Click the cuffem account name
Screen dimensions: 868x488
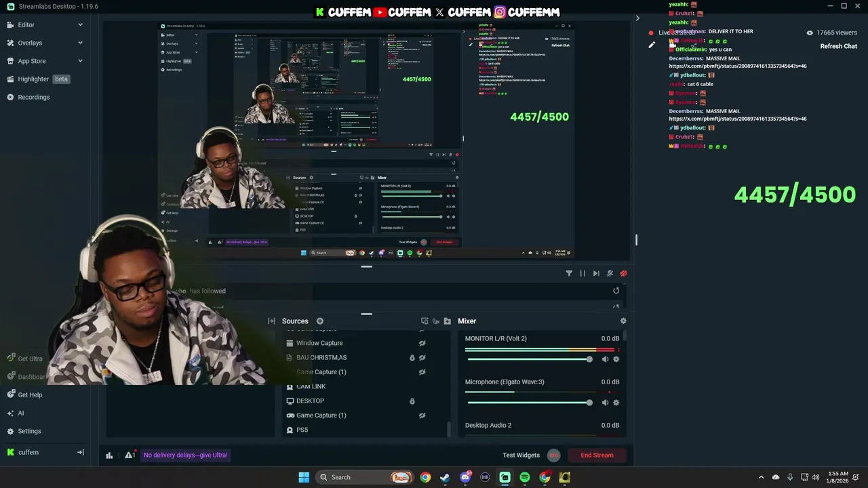(x=28, y=452)
